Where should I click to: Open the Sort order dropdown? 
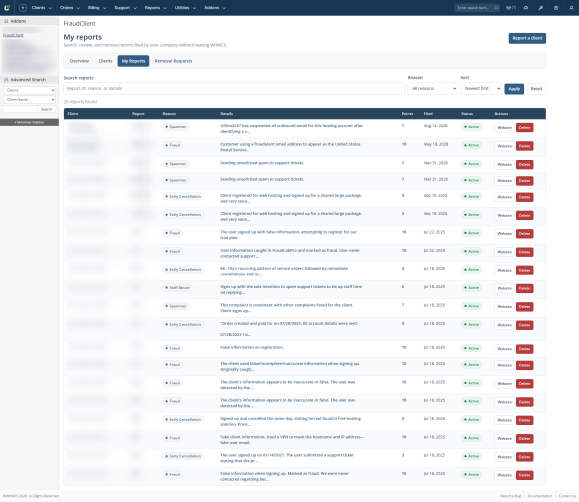point(481,89)
